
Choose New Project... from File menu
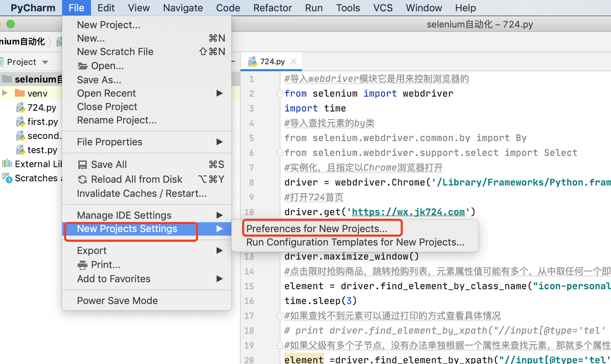(x=146, y=25)
